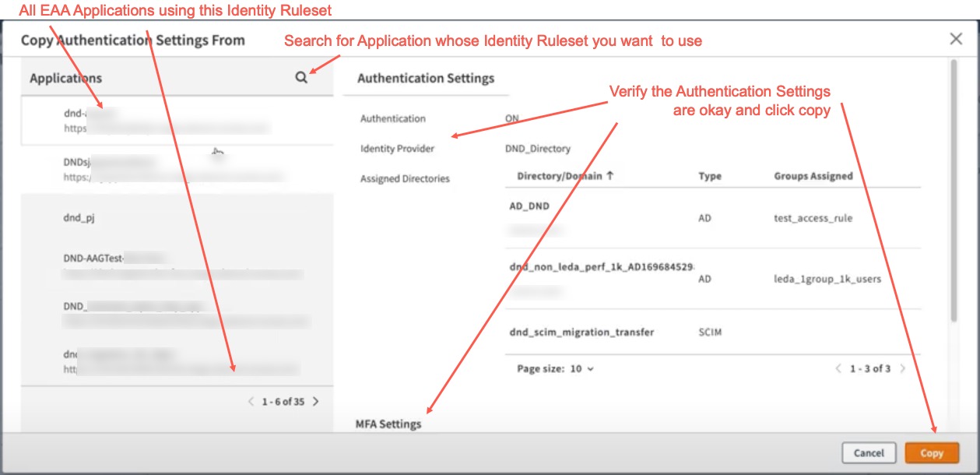The width and height of the screenshot is (980, 475).
Task: Open the Authentication Settings tab header
Action: coord(425,78)
